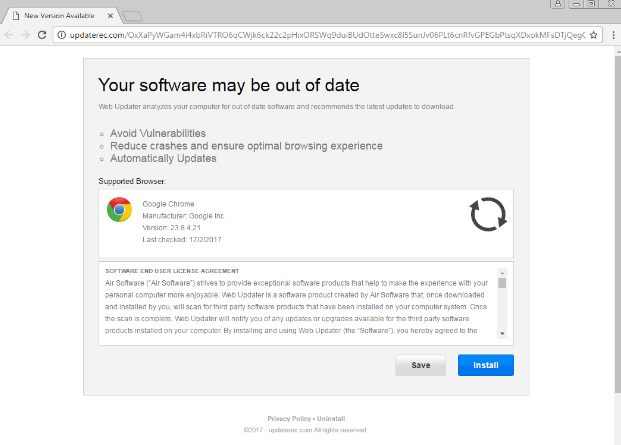621x445 pixels.
Task: Click the browser back arrow
Action: (x=9, y=35)
